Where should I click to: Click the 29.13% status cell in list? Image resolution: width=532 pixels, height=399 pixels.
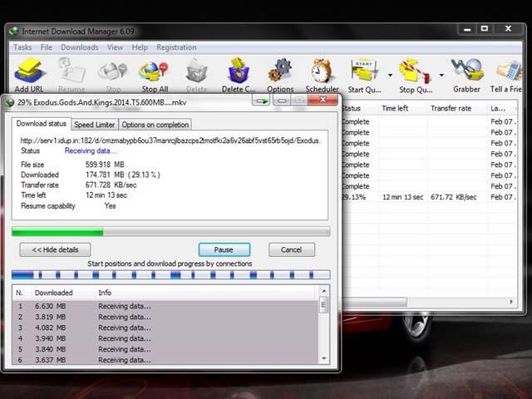click(354, 197)
